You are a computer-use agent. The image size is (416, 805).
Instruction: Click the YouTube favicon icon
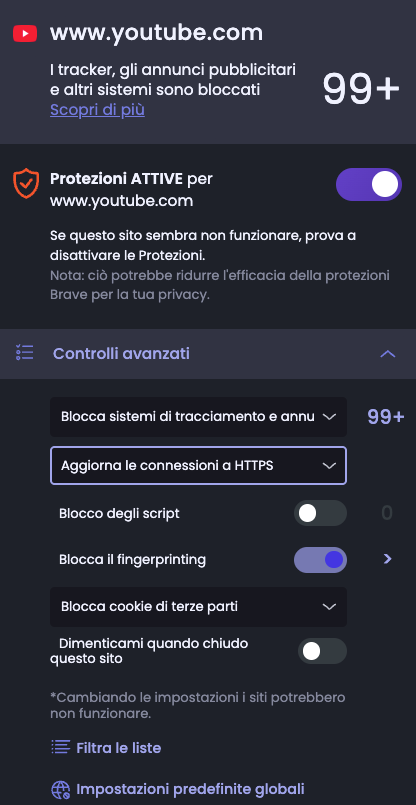25,34
